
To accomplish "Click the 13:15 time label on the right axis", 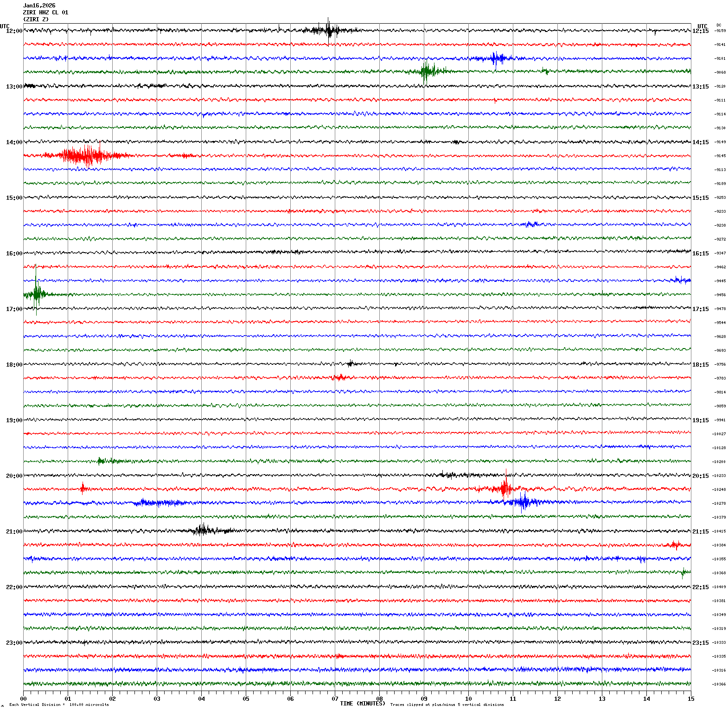I will tap(700, 87).
